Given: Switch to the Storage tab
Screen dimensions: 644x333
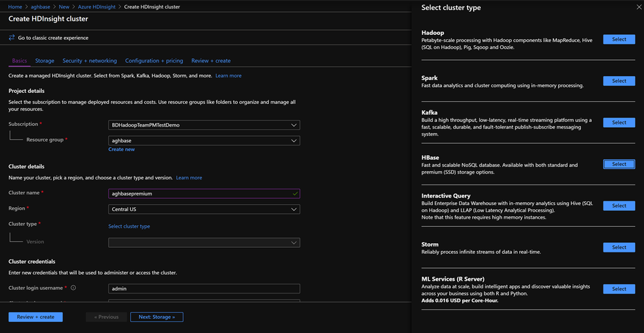Looking at the screenshot, I should pyautogui.click(x=44, y=61).
